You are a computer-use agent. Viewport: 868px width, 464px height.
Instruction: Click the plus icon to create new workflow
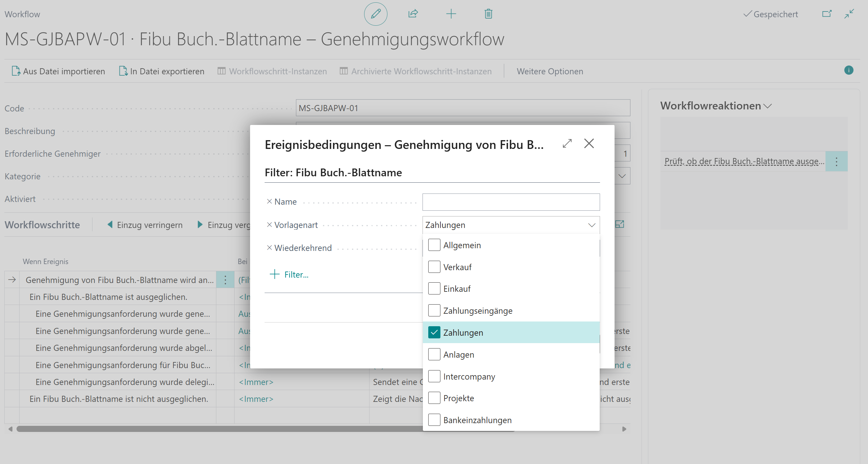[x=451, y=14]
